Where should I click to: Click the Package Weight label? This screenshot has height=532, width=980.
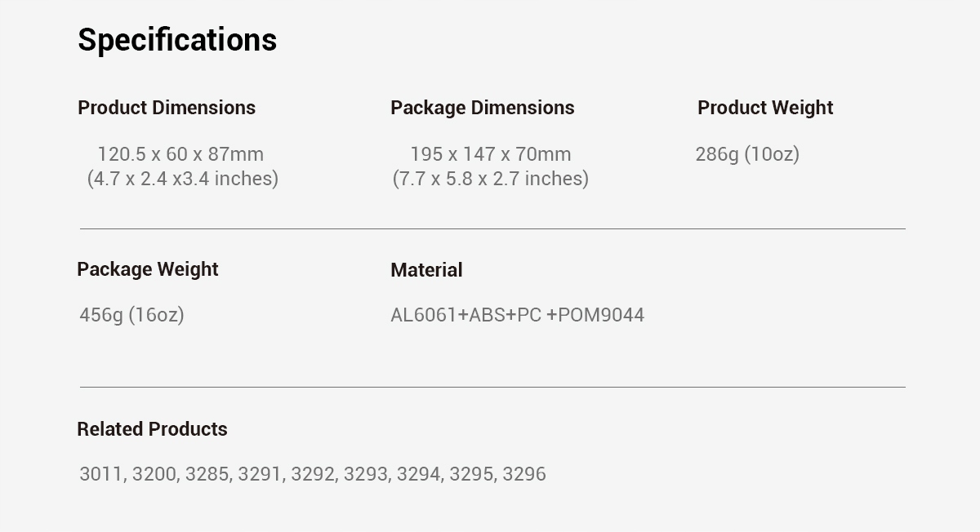point(148,269)
